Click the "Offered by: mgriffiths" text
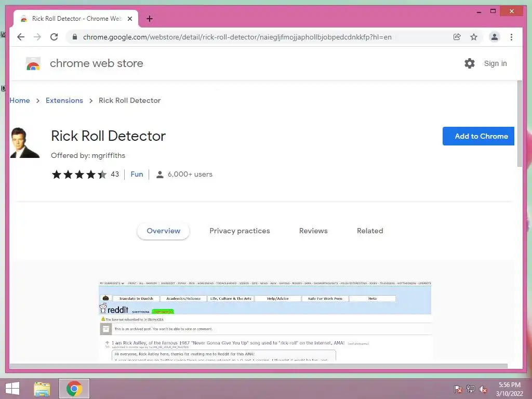 click(x=88, y=155)
